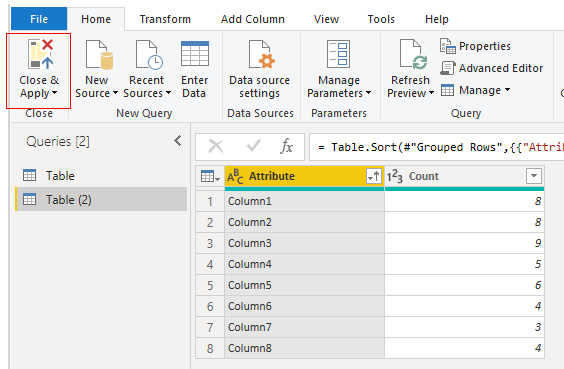Open the Count column filter dropdown
This screenshot has height=369, width=564.
coord(534,176)
